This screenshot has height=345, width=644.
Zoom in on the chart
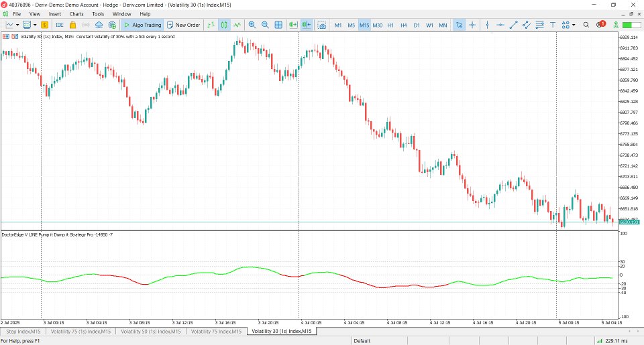[252, 25]
